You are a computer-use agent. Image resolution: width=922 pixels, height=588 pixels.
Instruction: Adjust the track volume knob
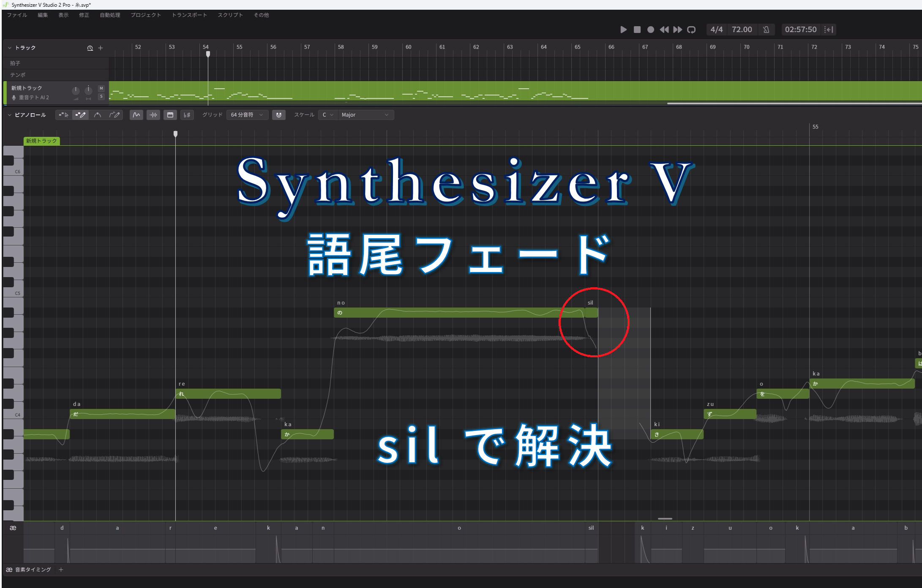click(75, 90)
